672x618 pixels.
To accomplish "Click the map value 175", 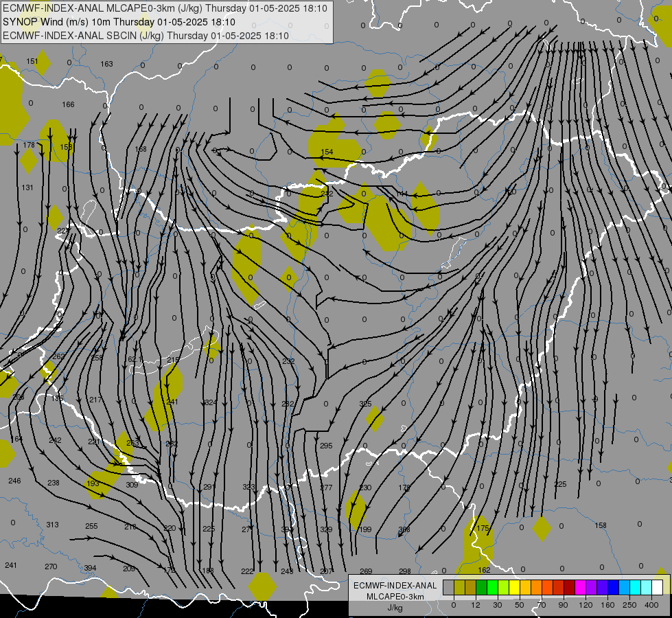I will (483, 528).
